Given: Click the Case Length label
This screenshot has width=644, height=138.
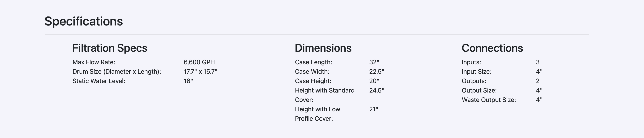Looking at the screenshot, I should 313,62.
